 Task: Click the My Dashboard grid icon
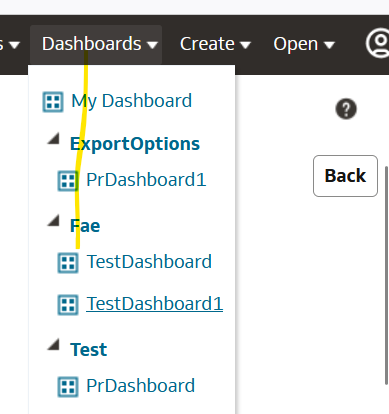[x=53, y=102]
